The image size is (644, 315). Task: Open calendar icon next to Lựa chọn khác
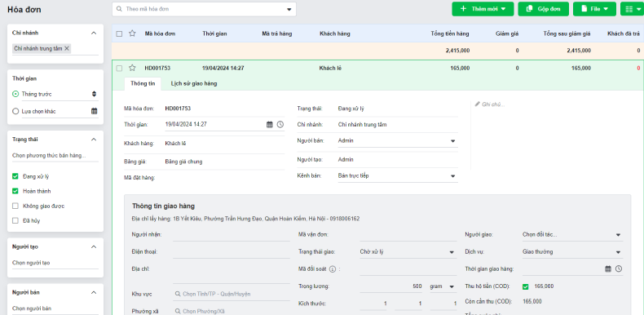[94, 111]
